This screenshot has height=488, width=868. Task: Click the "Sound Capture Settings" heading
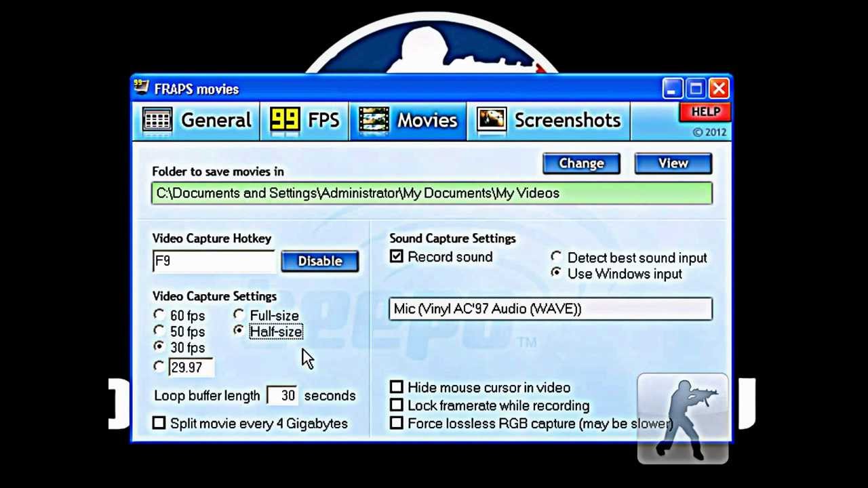452,239
